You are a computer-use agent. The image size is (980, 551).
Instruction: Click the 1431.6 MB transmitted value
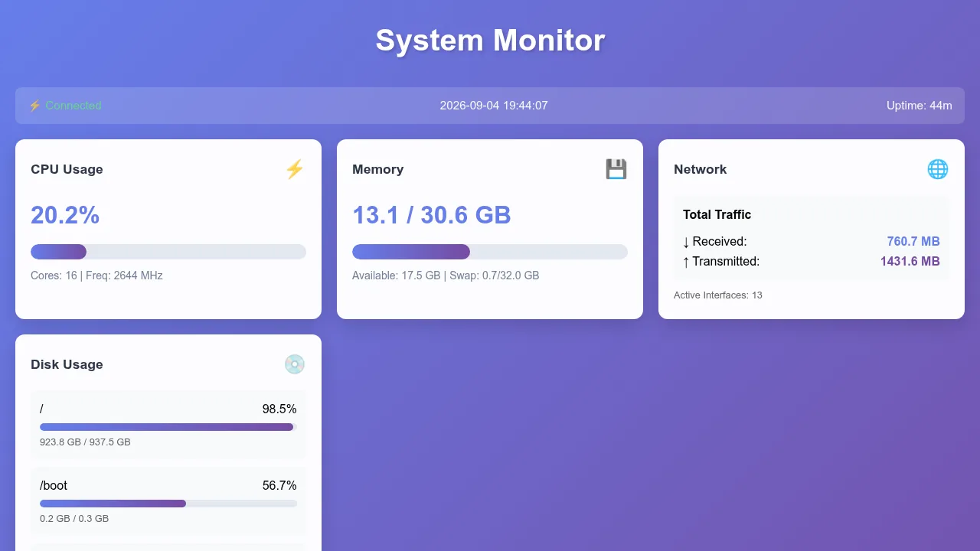pos(910,262)
